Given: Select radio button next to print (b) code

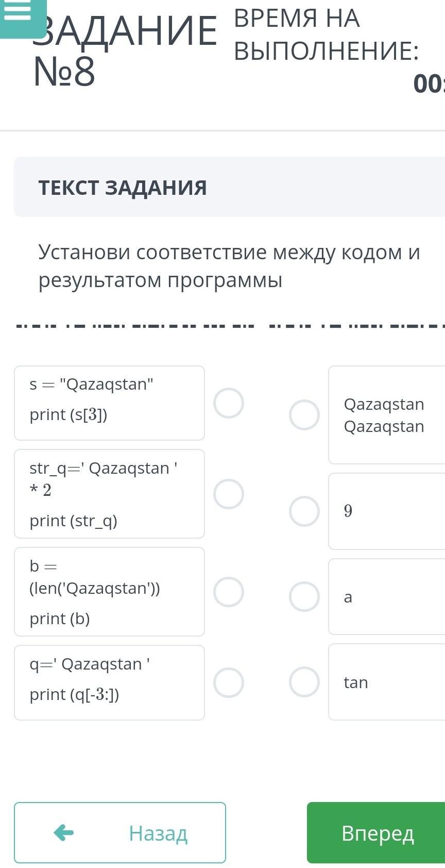Looking at the screenshot, I should tap(229, 592).
